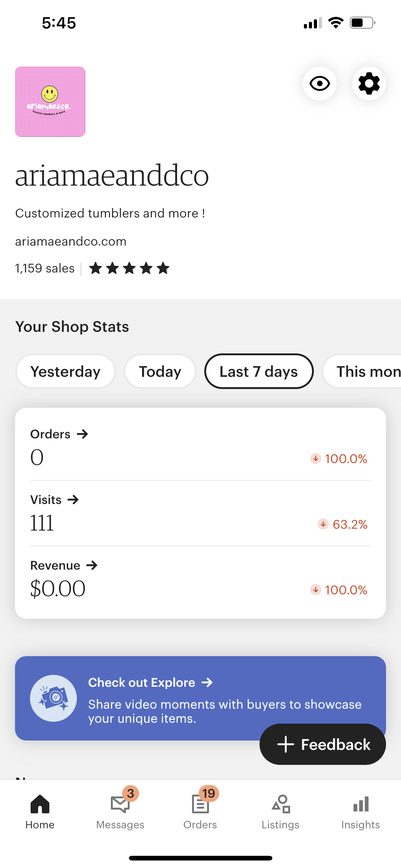Open shop settings gear icon

(x=369, y=83)
